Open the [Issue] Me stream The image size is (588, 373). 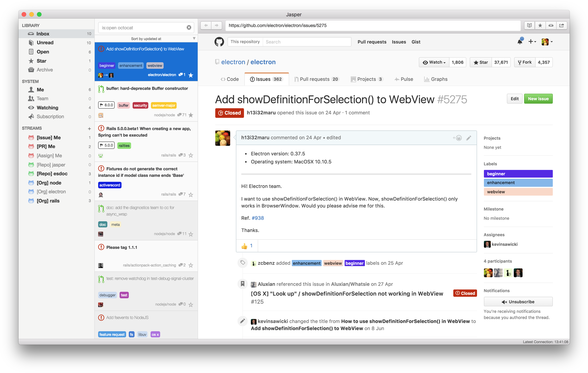57,138
